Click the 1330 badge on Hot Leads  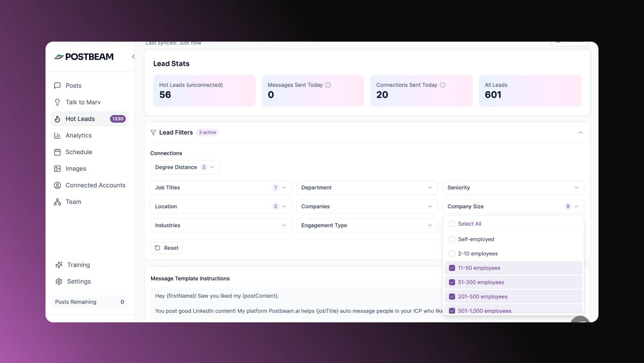(118, 119)
